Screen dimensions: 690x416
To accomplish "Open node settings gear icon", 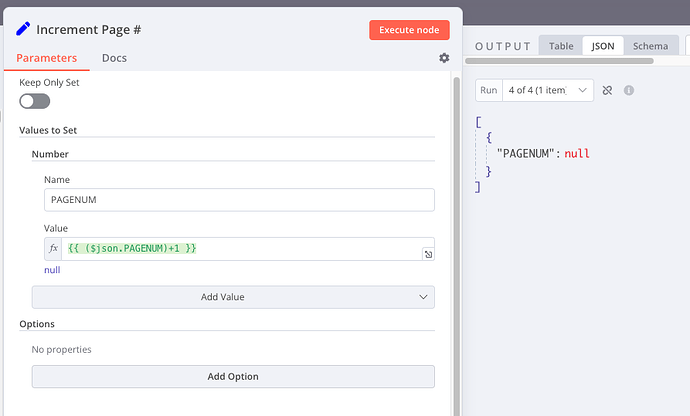I will 444,58.
